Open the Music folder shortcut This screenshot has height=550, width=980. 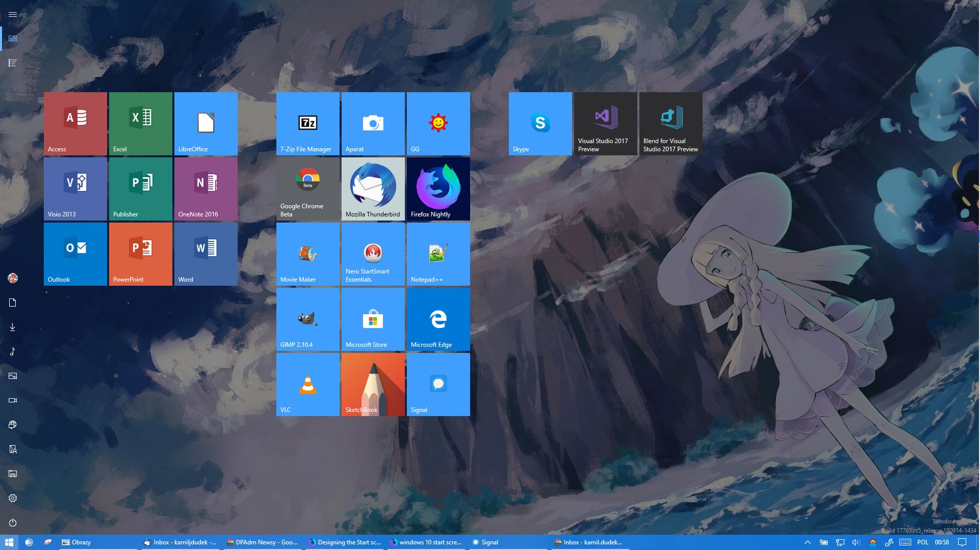(x=13, y=351)
